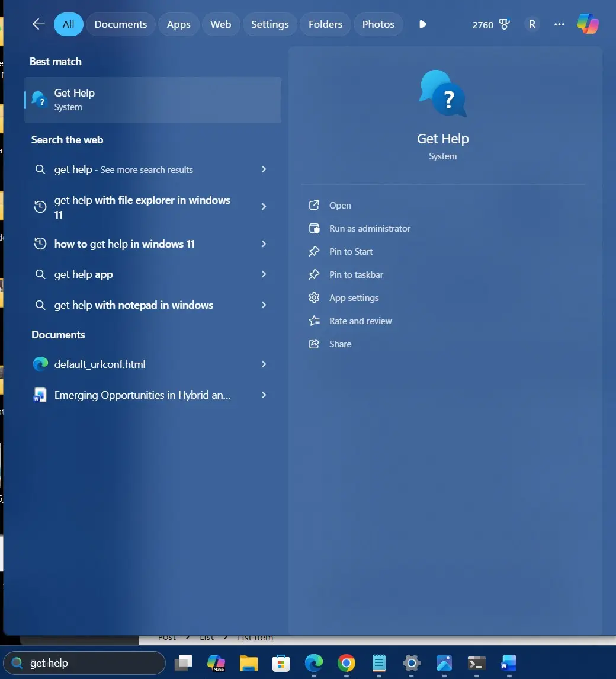Open Settings gear from the taskbar
Viewport: 616px width, 679px height.
[x=411, y=663]
